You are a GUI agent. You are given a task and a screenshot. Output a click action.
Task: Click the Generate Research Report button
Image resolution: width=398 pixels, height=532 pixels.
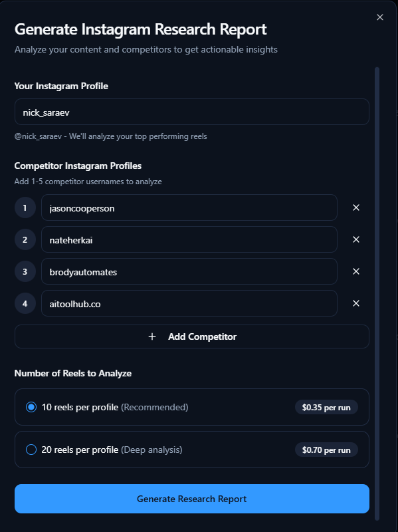[191, 498]
